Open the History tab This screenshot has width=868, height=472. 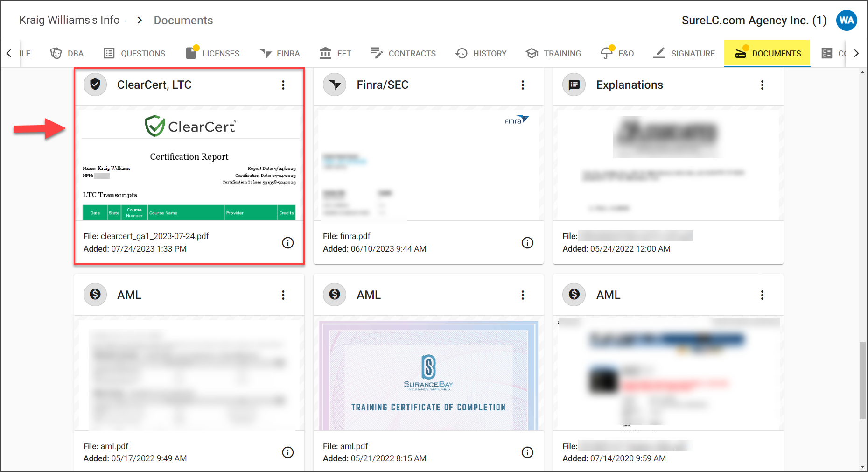(x=481, y=53)
